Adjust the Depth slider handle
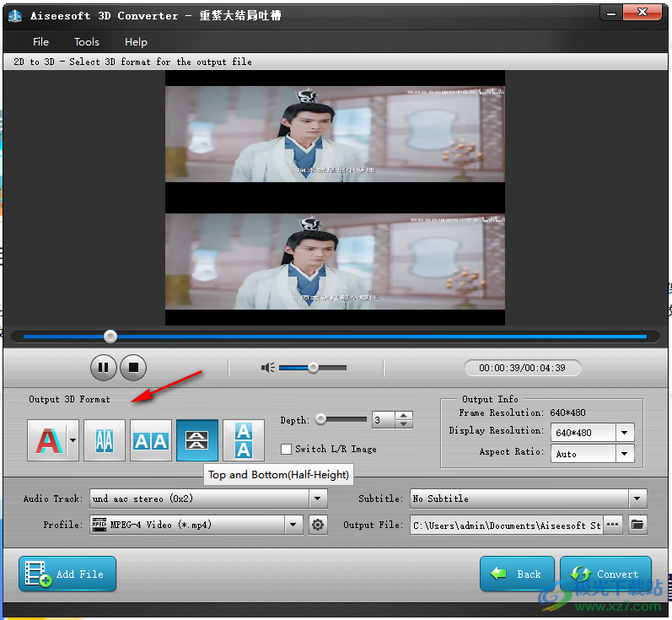Viewport: 672px width, 620px height. 320,419
